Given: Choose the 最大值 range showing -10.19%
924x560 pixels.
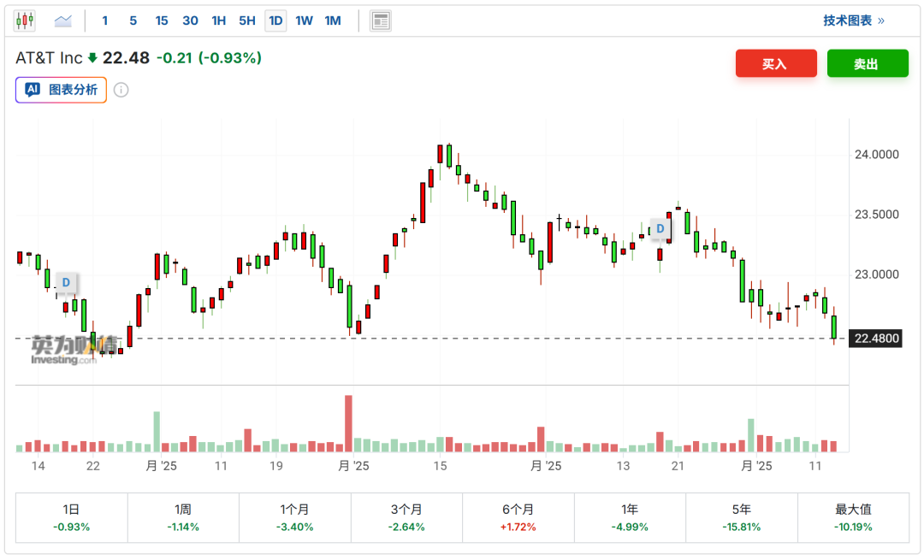Looking at the screenshot, I should point(853,517).
